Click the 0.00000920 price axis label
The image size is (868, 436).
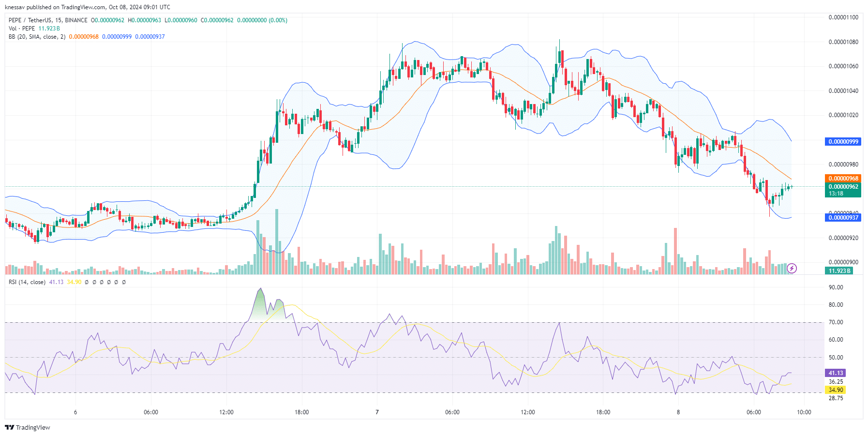tap(843, 238)
